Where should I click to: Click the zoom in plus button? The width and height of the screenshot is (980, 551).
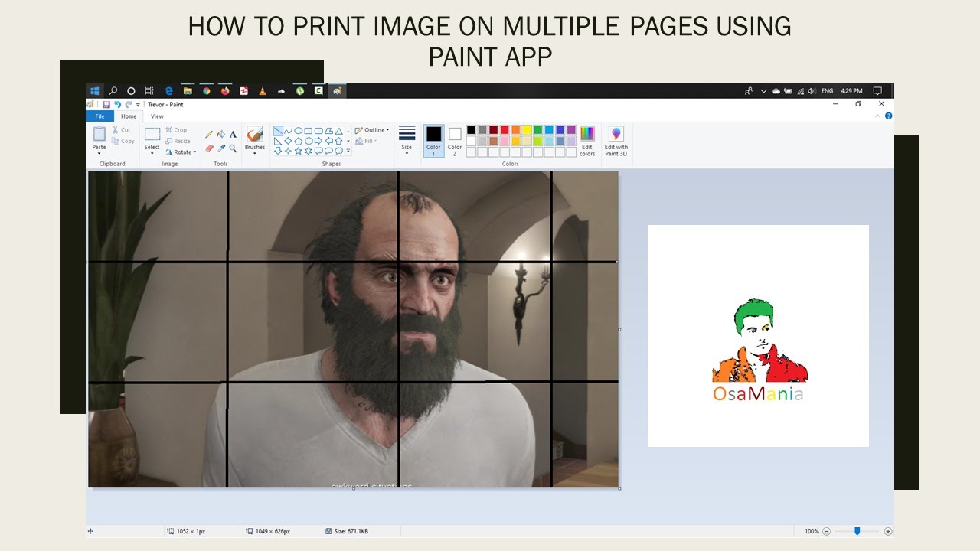point(888,531)
